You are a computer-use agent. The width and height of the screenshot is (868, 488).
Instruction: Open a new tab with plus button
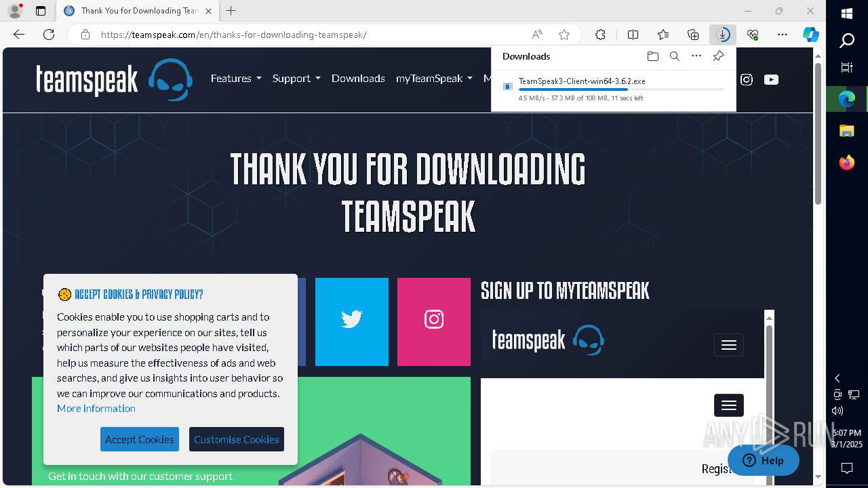231,11
